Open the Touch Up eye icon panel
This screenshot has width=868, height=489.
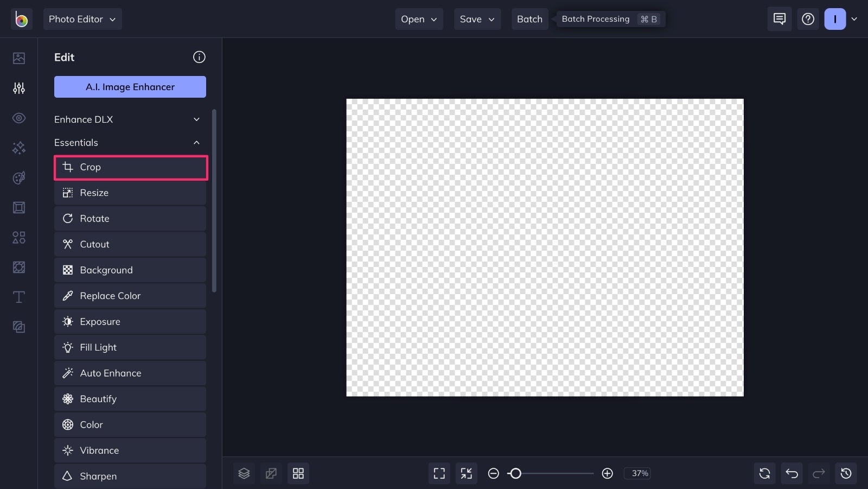pyautogui.click(x=18, y=118)
